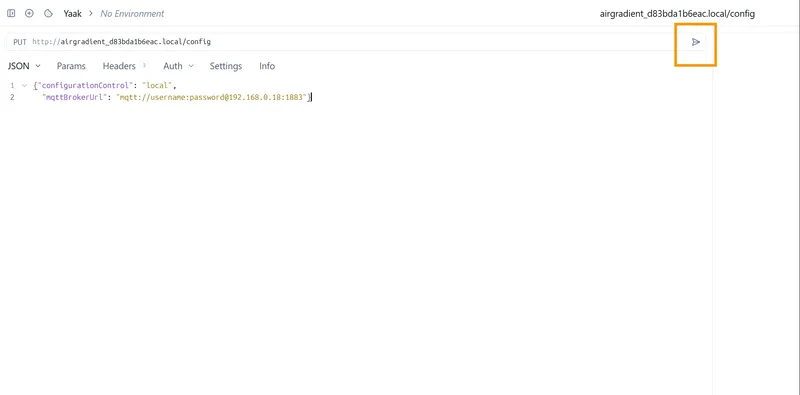Click the "mqttBrokerUrl" key text

[74, 97]
